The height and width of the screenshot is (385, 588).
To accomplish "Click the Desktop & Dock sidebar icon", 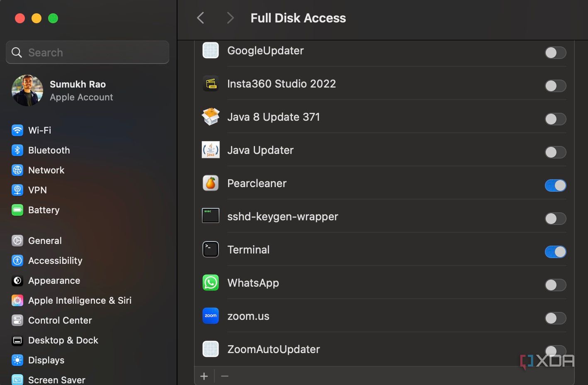I will (17, 340).
